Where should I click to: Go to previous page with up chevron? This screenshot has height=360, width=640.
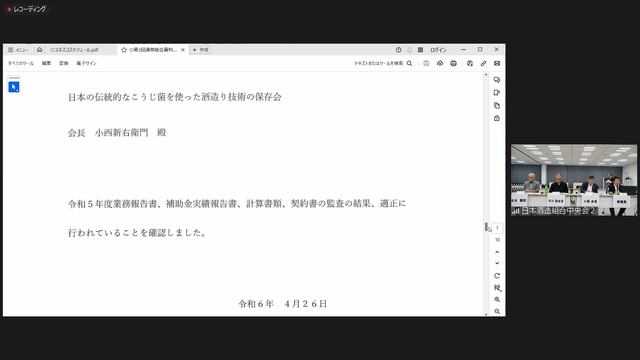[x=497, y=252]
